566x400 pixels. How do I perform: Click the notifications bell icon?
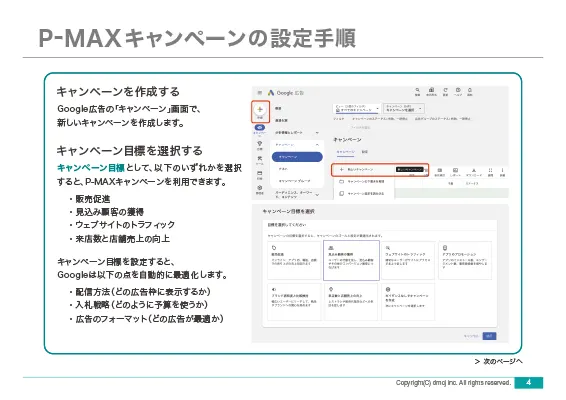coord(470,90)
